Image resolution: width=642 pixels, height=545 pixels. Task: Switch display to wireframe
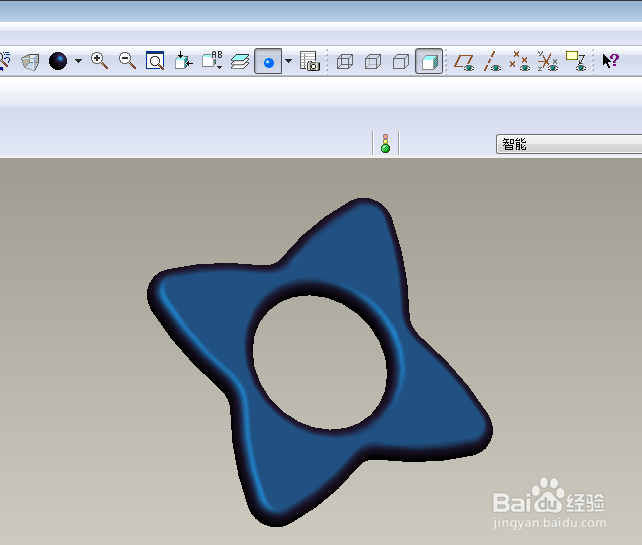(345, 61)
